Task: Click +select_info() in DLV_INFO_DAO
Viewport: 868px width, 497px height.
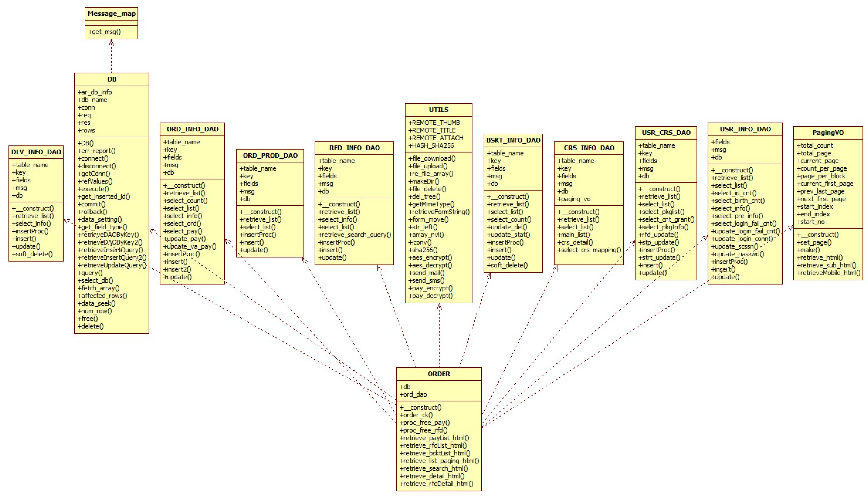Action: (31, 224)
